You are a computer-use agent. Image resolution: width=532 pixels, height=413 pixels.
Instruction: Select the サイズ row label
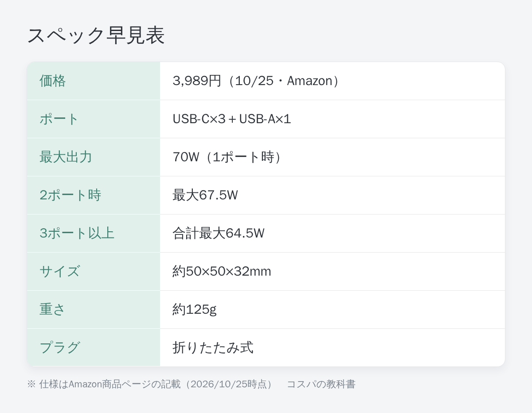click(x=59, y=271)
